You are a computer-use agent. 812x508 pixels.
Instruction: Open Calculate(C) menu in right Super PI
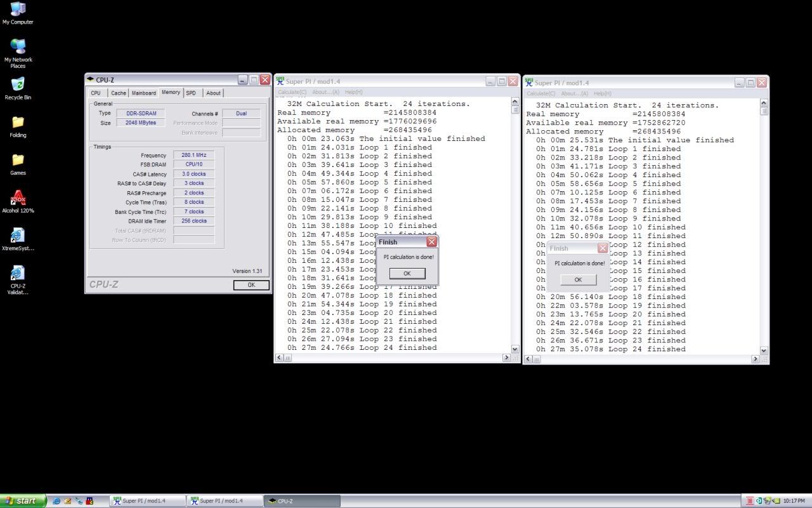(x=540, y=93)
